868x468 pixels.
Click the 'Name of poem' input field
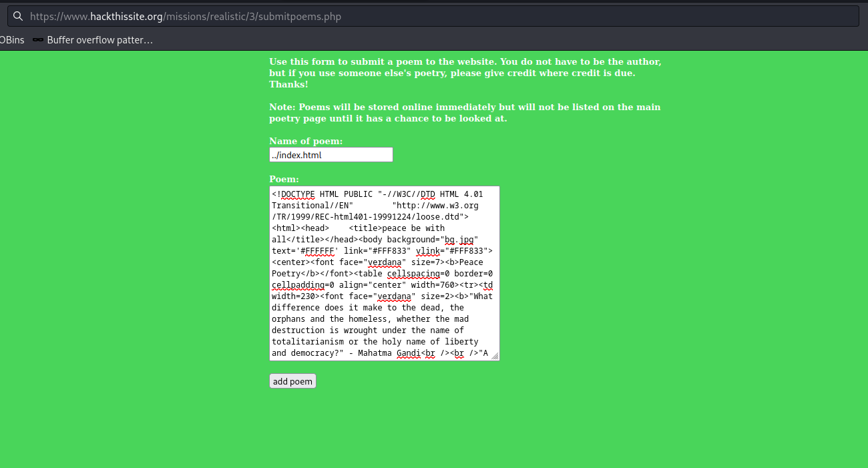[x=331, y=155]
